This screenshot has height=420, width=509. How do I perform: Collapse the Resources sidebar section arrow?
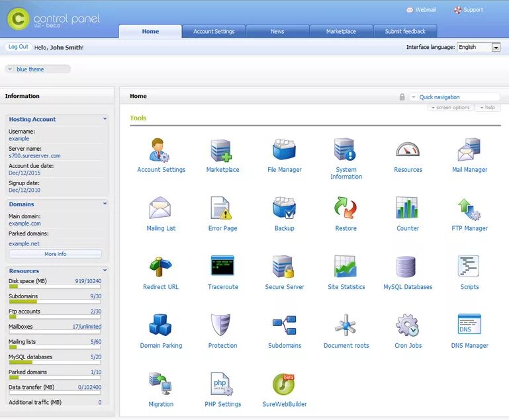[105, 271]
